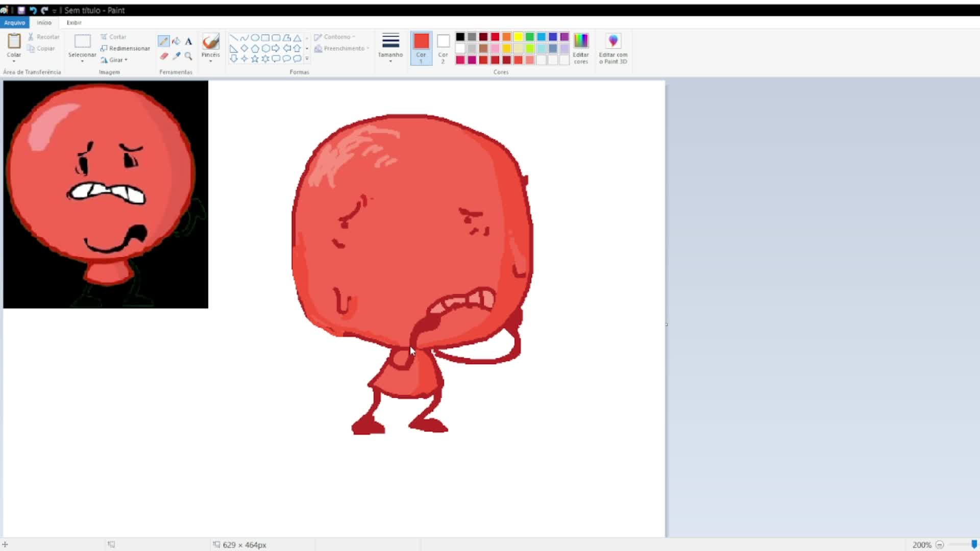Click the Undo arrow in title bar

(33, 10)
